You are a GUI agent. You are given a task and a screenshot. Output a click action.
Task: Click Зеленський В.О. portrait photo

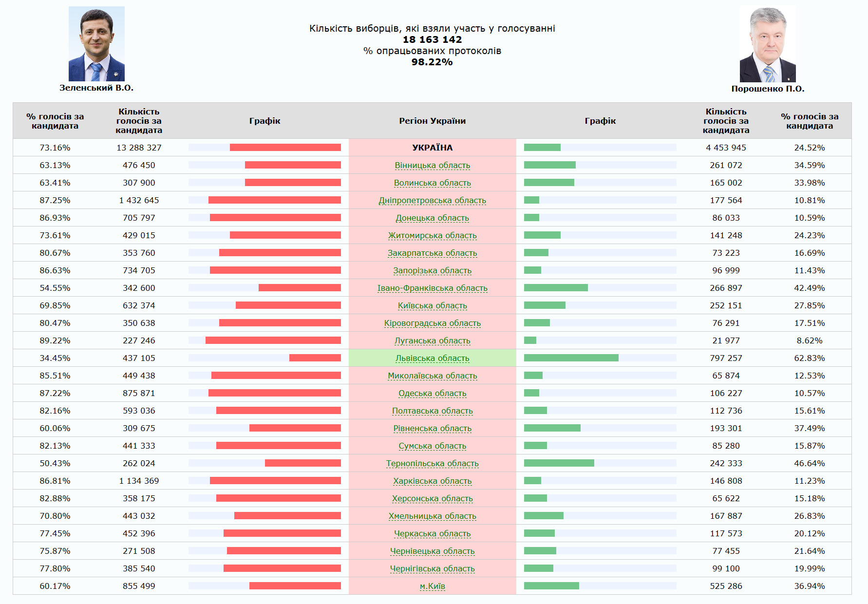click(96, 44)
